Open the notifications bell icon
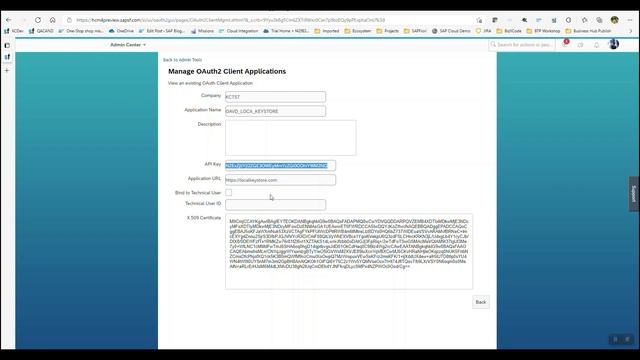The width and height of the screenshot is (640, 360). [x=596, y=45]
